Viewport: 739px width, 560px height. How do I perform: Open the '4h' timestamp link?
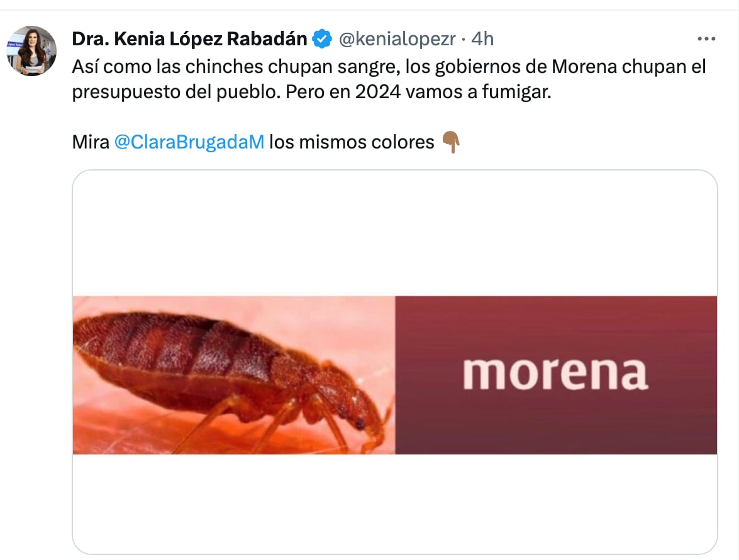[483, 38]
